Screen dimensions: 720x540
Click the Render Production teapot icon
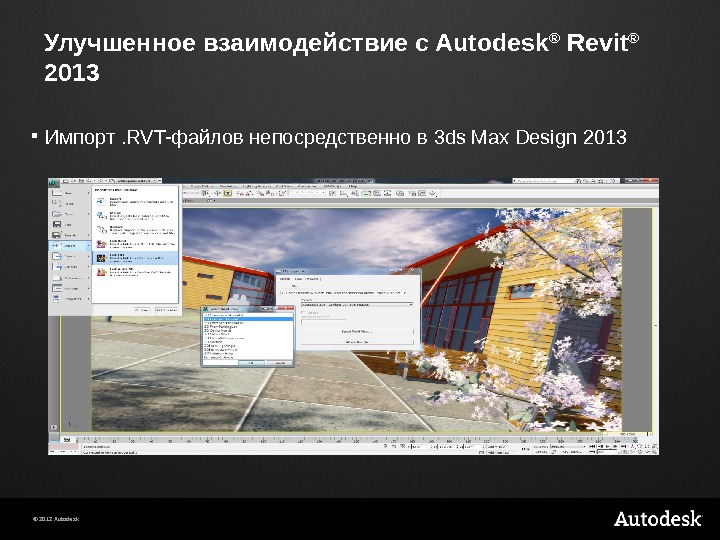(x=433, y=193)
